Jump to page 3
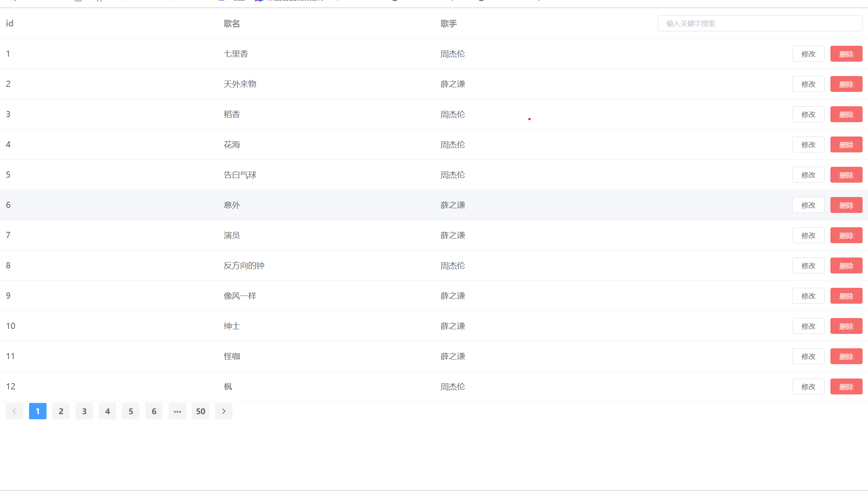 tap(84, 411)
